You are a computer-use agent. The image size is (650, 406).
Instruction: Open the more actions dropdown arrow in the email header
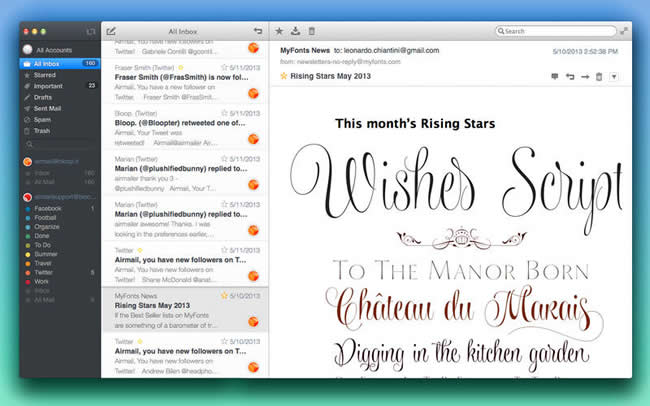click(x=614, y=76)
